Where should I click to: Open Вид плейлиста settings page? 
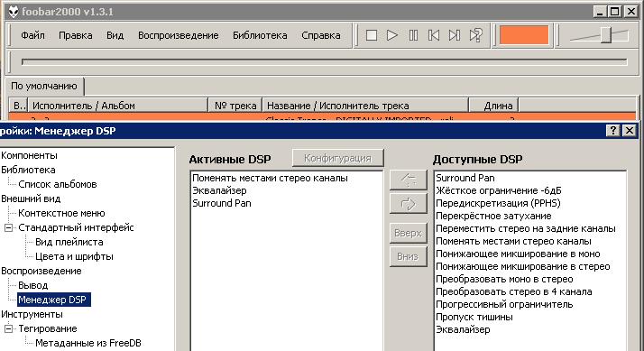69,242
